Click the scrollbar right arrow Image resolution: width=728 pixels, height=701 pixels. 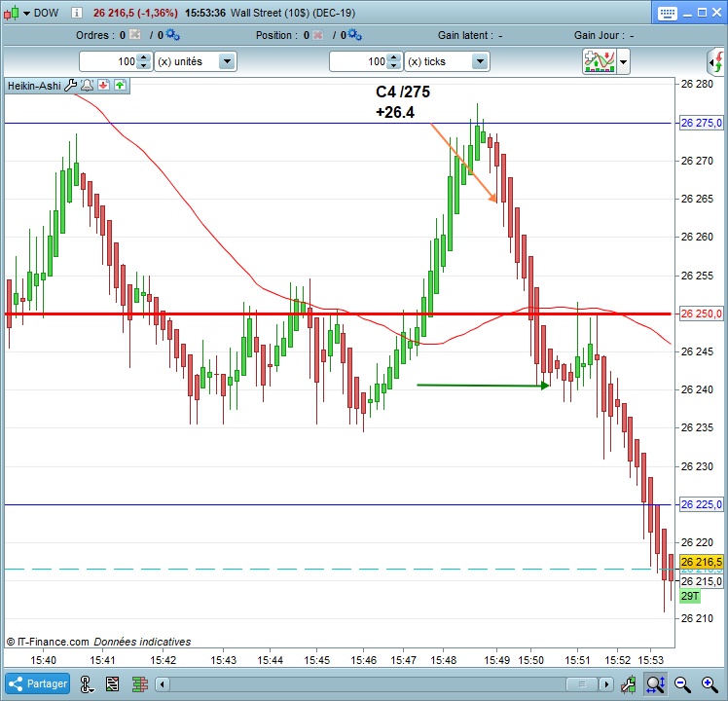point(605,683)
